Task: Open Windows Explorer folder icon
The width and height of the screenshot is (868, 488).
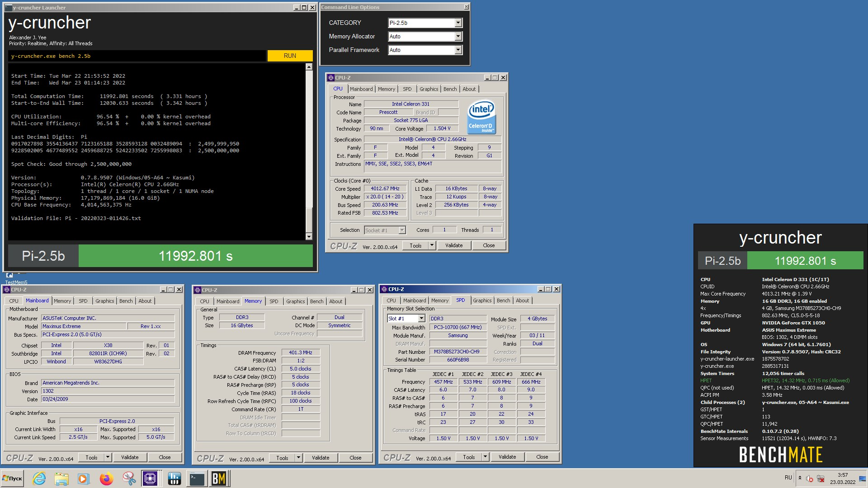Action: 61,479
